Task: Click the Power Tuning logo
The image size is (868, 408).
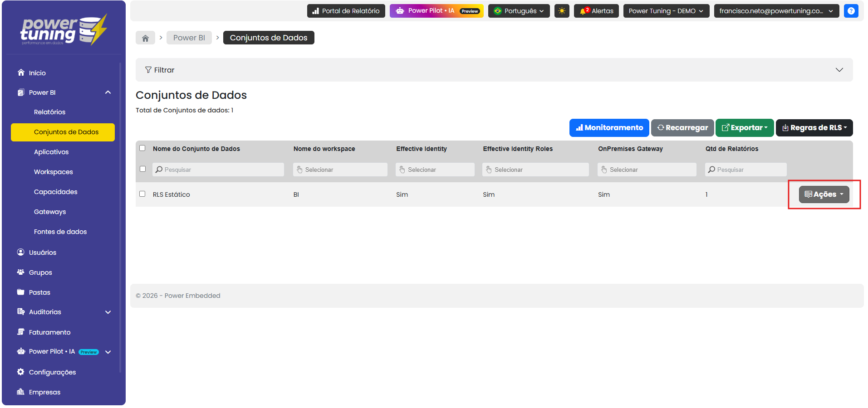Action: (64, 30)
